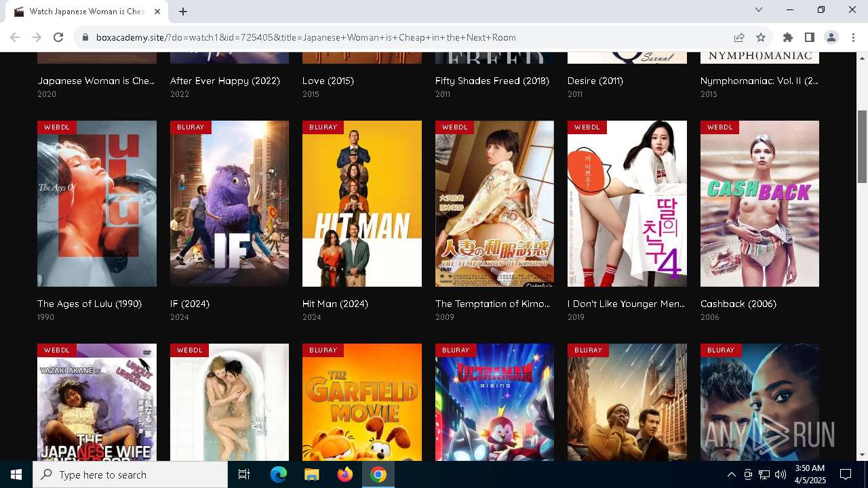Click the BLURAY badge on IF poster
This screenshot has height=488, width=868.
click(191, 127)
